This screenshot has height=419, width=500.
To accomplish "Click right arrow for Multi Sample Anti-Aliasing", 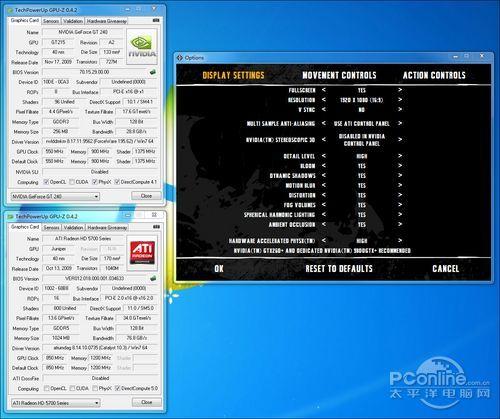I will pyautogui.click(x=400, y=123).
